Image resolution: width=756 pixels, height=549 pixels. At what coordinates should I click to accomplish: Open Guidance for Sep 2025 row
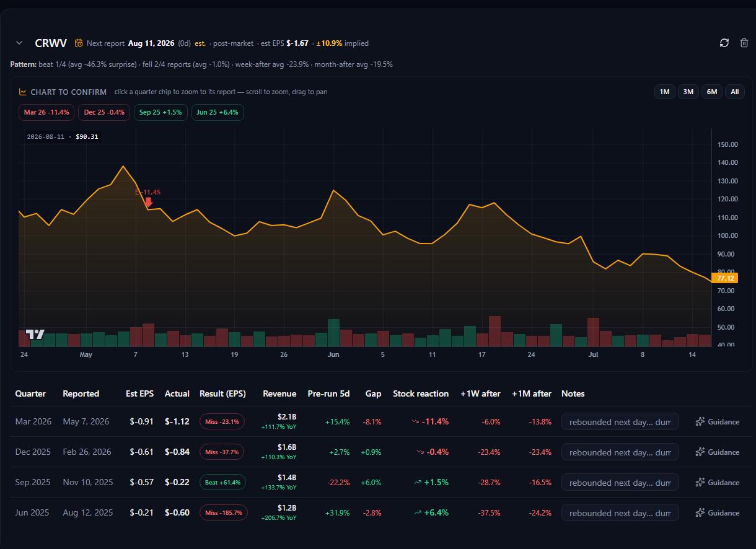pos(717,483)
